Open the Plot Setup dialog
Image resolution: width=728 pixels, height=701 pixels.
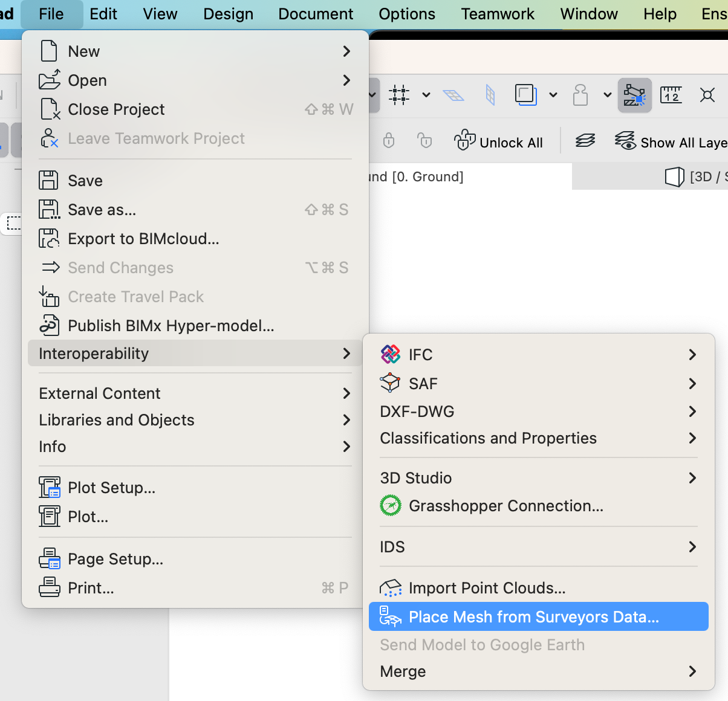(111, 488)
